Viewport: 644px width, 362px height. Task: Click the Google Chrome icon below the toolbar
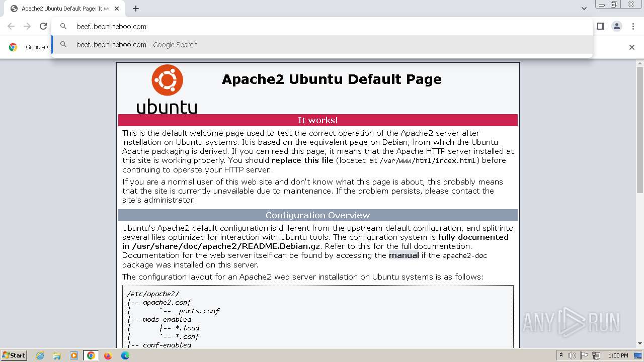click(x=13, y=47)
